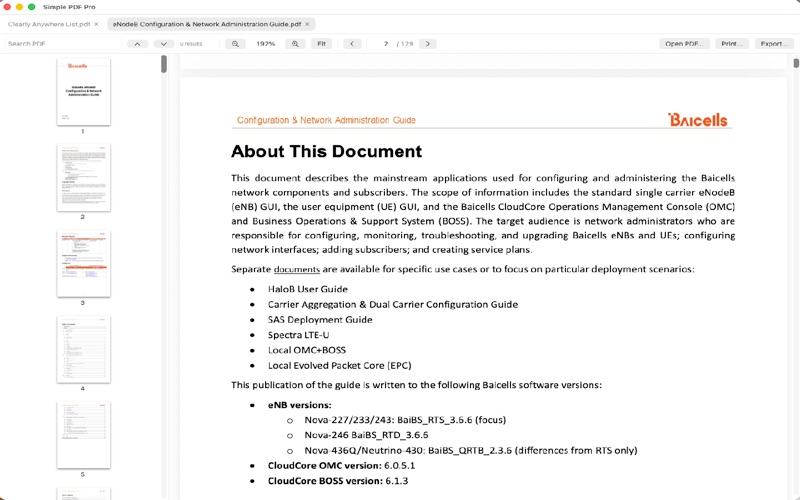Click the page number input box
The width and height of the screenshot is (800, 500).
(x=379, y=44)
